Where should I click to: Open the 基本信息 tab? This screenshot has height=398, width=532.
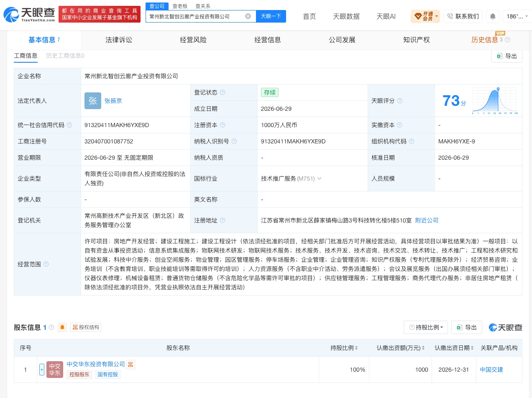[x=44, y=40]
